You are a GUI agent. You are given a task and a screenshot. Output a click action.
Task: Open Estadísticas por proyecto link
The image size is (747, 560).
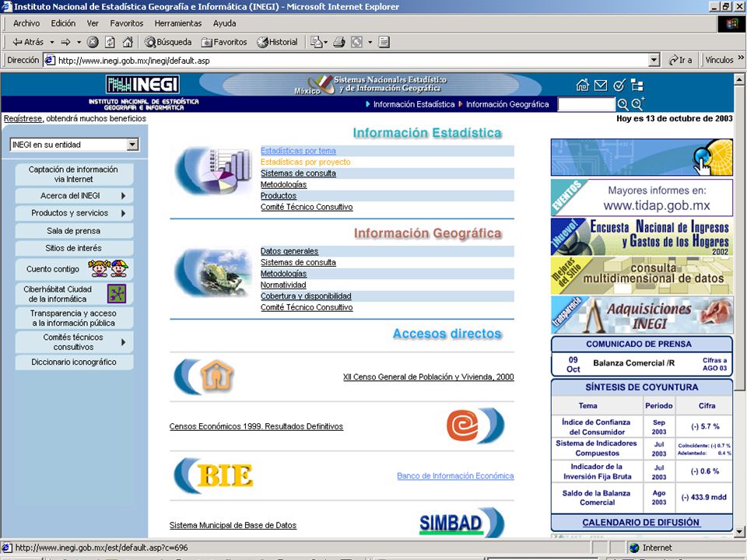pos(305,162)
